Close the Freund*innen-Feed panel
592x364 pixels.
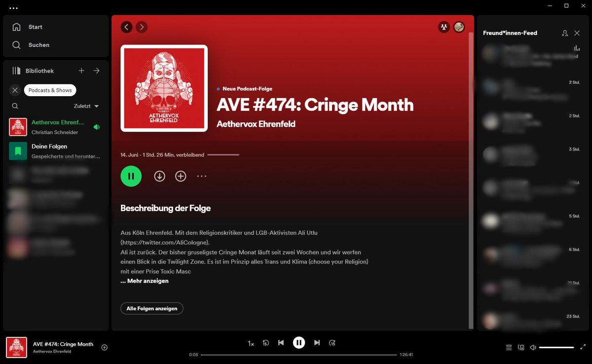(577, 33)
